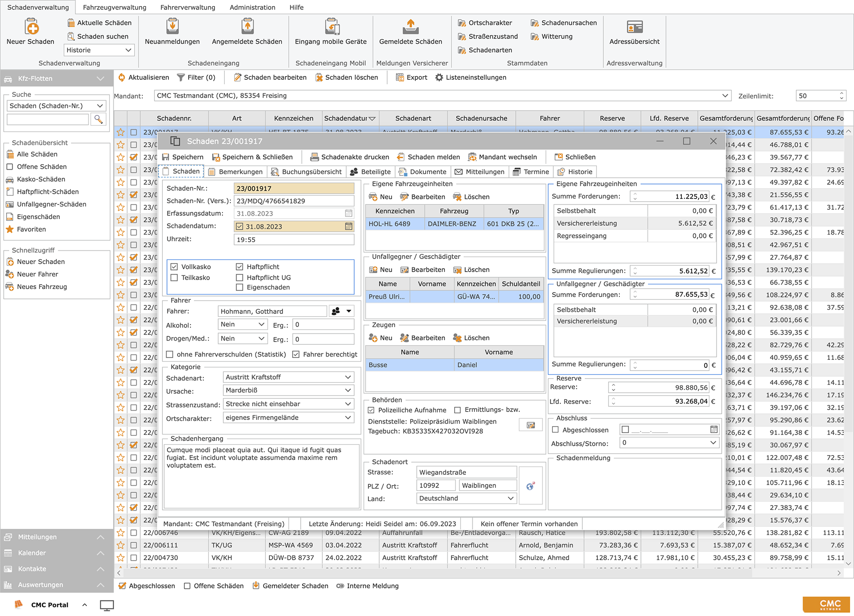
Task: Open Offene Schäden in Schadenübersicht
Action: 36,167
